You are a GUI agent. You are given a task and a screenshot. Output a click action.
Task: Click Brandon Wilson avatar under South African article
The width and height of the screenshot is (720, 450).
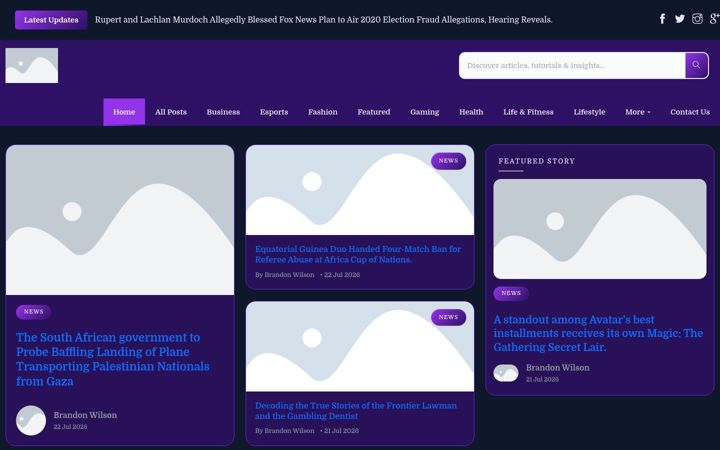point(31,420)
